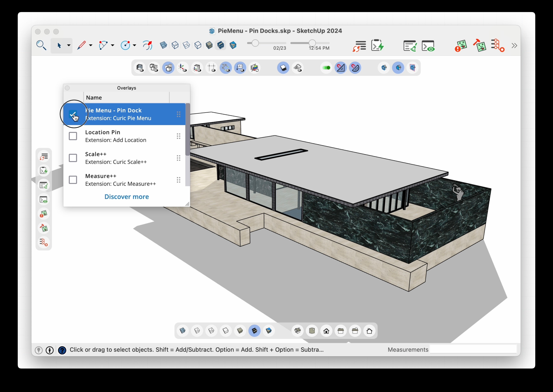553x392 pixels.
Task: Open the Zoom magnifier tool
Action: click(x=41, y=45)
